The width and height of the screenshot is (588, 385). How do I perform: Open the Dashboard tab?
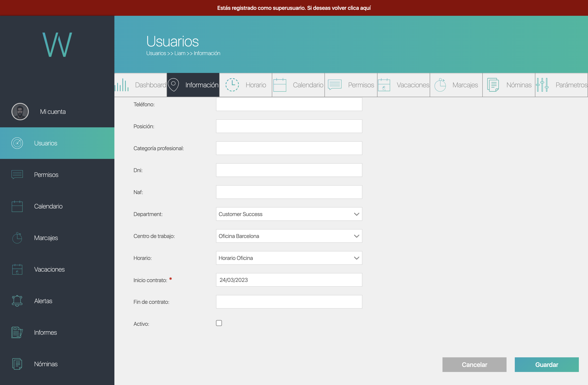140,85
